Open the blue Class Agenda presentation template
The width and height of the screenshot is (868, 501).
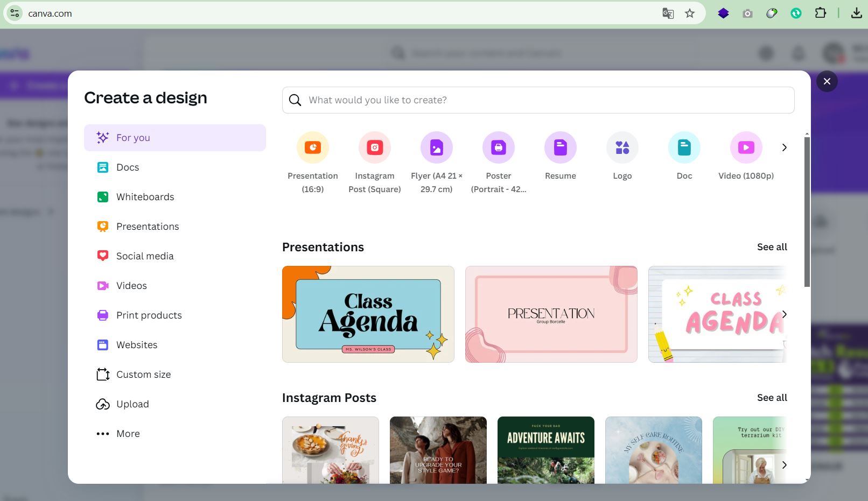(368, 314)
